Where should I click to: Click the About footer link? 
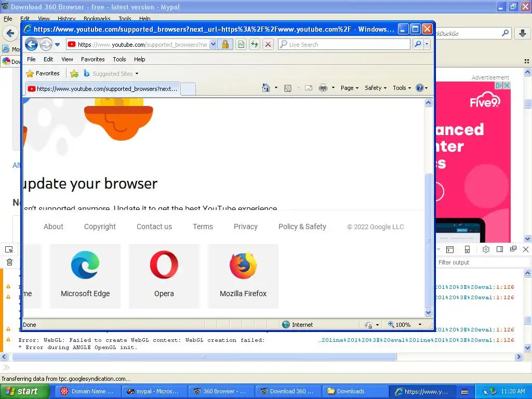pos(54,227)
